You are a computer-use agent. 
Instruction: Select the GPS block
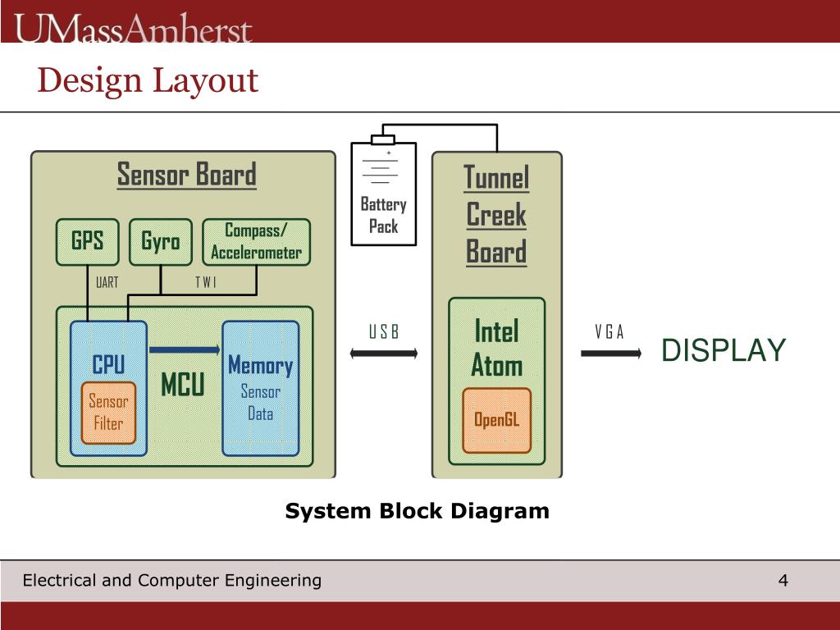coord(87,242)
